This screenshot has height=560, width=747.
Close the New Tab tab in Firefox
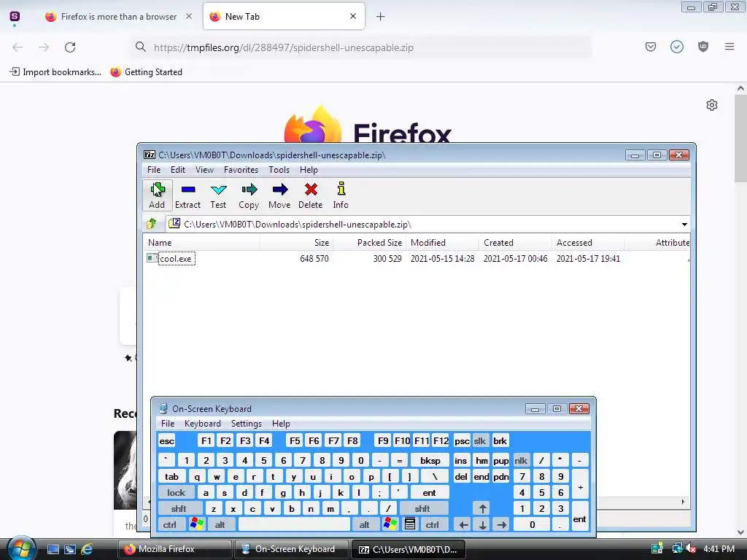(353, 16)
